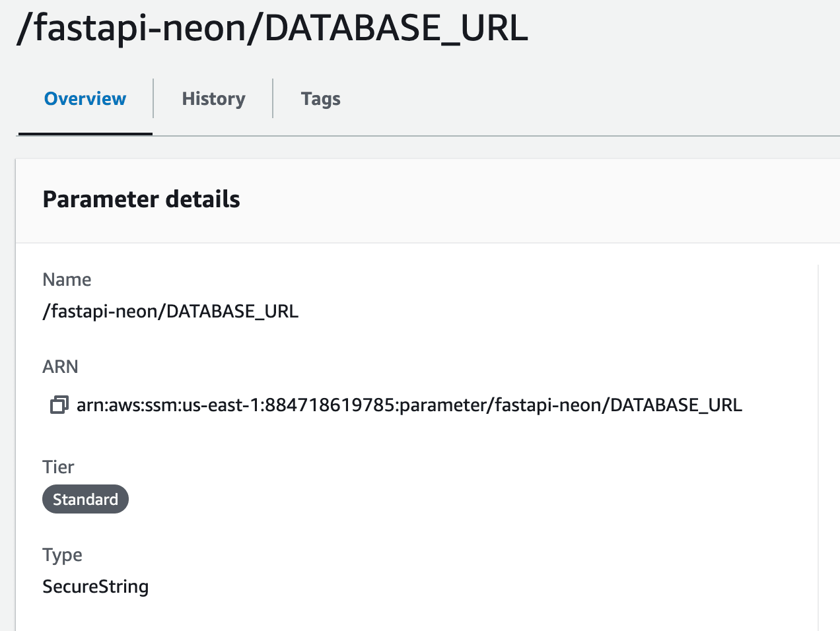The image size is (840, 631).
Task: Click the Standard tier badge
Action: [x=85, y=499]
